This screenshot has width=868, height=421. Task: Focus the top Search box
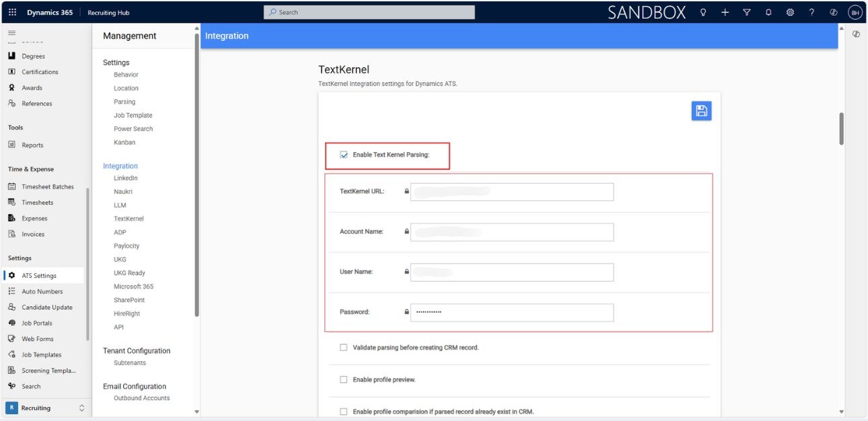coord(369,12)
